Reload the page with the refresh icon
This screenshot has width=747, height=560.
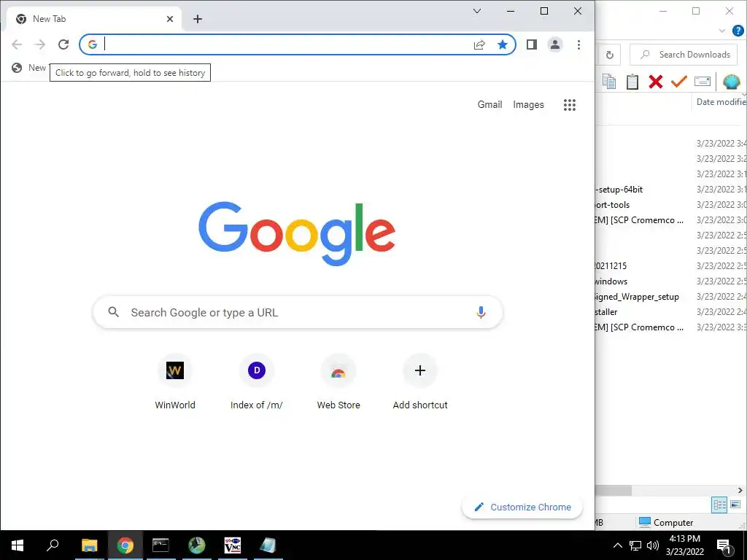[x=63, y=44]
